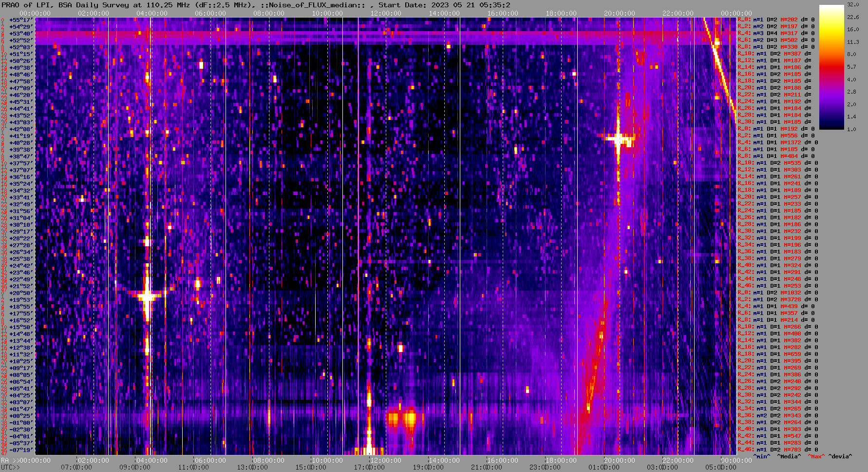This screenshot has height=472, width=868.
Task: Click the '1.0' color scale value
Action: click(x=851, y=129)
